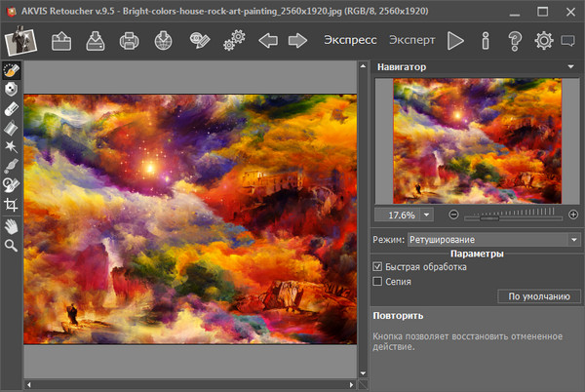Switch to Экспресс mode tab
The width and height of the screenshot is (585, 392).
point(351,41)
